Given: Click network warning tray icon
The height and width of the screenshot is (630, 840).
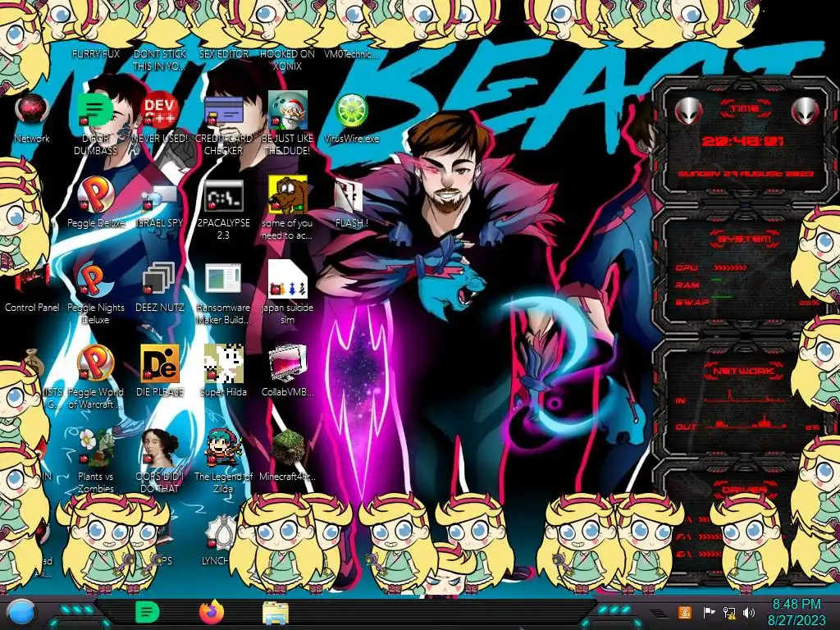Looking at the screenshot, I should point(728,613).
